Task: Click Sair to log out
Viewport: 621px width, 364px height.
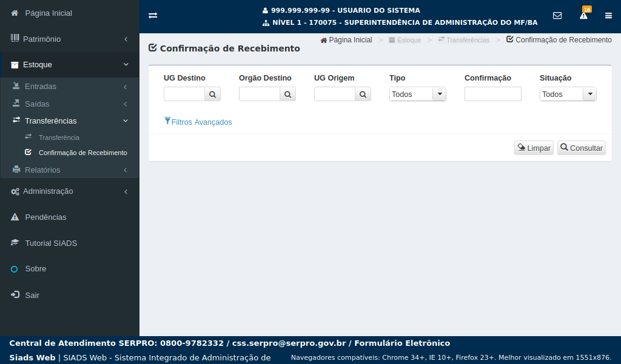Action: [70, 295]
